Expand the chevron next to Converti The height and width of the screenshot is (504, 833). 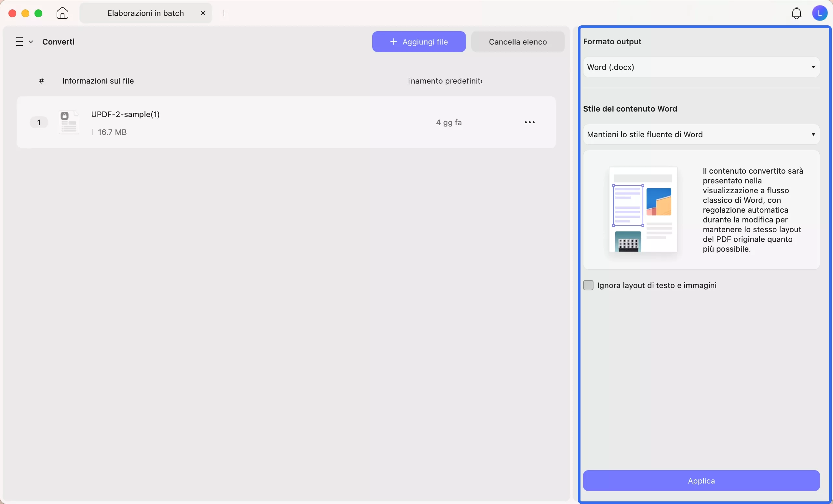coord(31,42)
